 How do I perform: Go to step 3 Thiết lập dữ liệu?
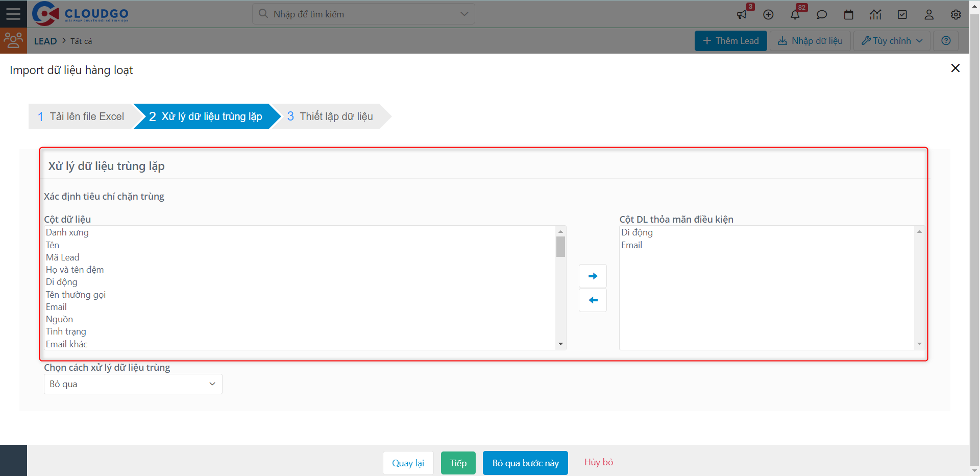click(330, 116)
